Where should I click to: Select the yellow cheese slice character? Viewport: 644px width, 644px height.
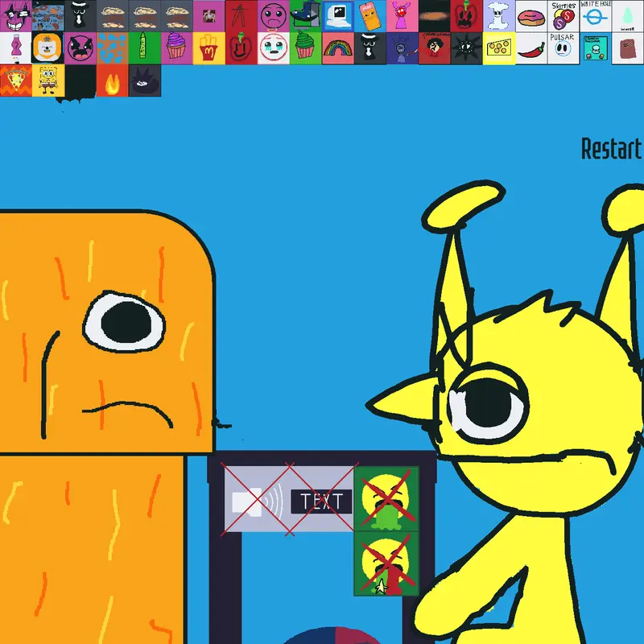(x=498, y=48)
